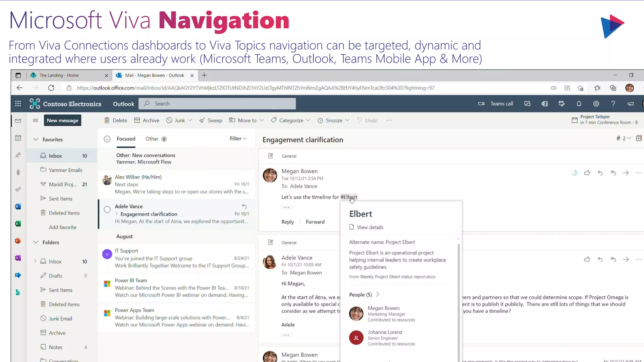Switch to the Other tab
644x362 pixels.
pos(156,139)
